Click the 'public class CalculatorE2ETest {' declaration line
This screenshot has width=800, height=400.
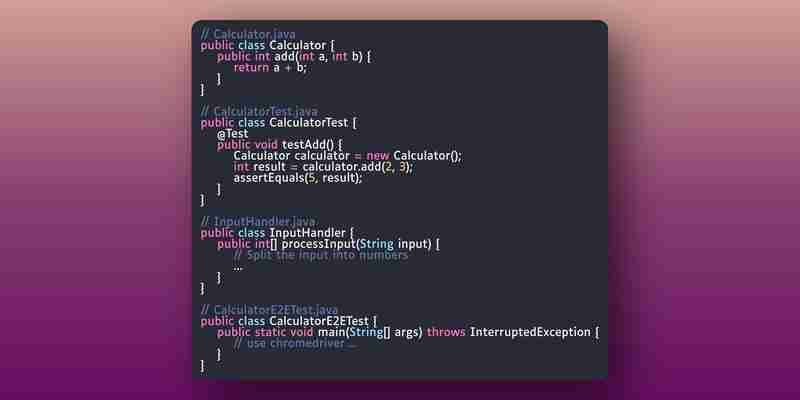click(289, 321)
